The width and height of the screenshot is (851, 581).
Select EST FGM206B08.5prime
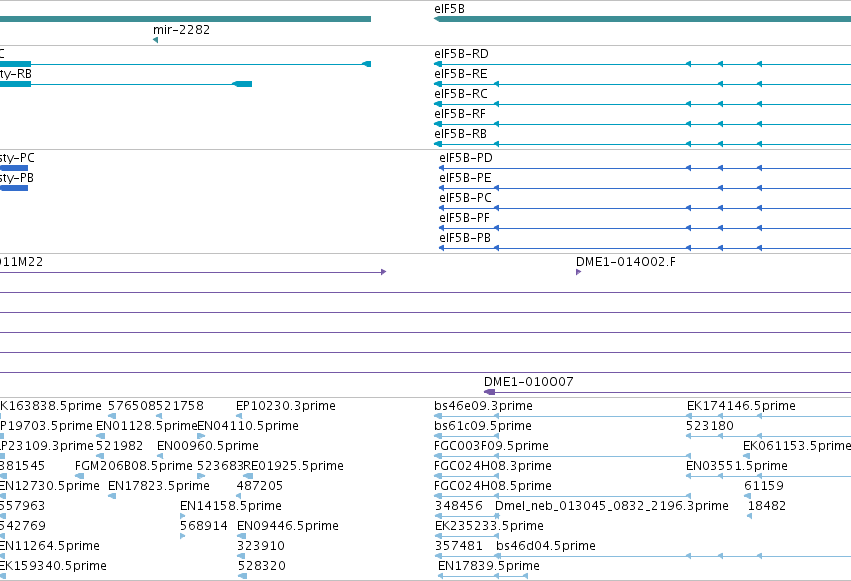[x=134, y=466]
